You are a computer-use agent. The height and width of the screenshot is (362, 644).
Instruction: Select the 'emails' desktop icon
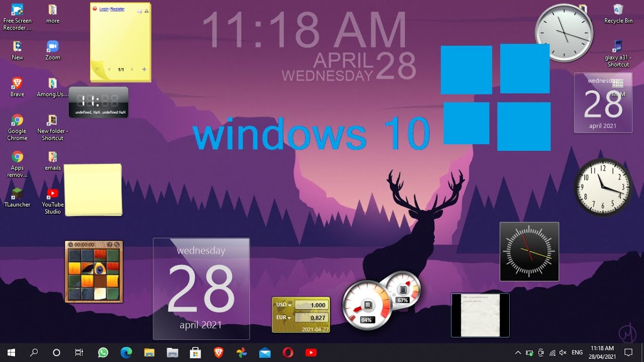[x=53, y=161]
